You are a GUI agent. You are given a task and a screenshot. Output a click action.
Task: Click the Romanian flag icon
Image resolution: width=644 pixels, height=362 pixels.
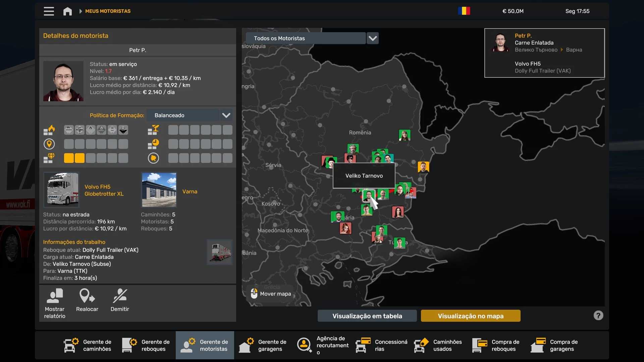pos(464,11)
